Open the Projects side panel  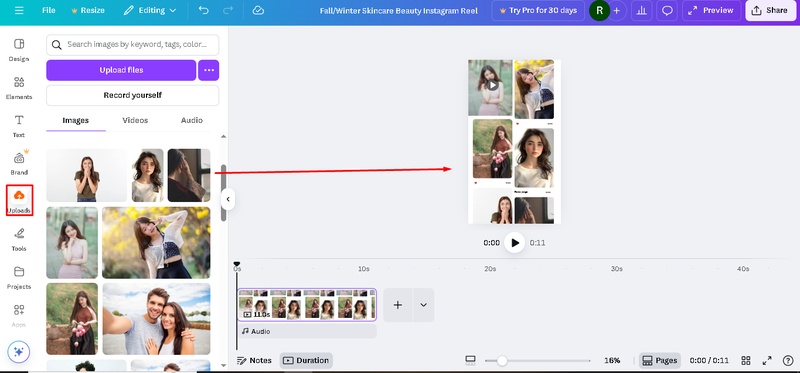(19, 278)
